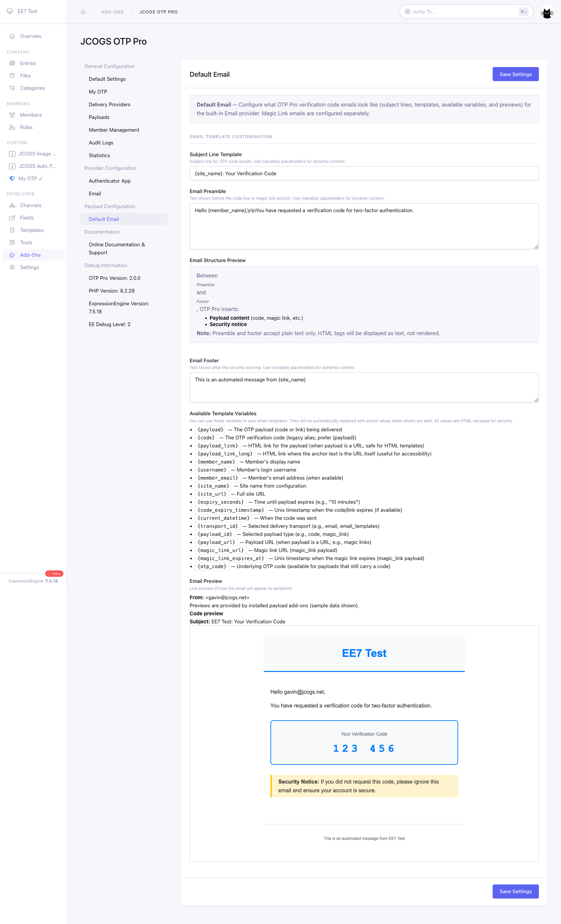Open Channels via its sidebar icon
The image size is (561, 924).
[x=12, y=205]
